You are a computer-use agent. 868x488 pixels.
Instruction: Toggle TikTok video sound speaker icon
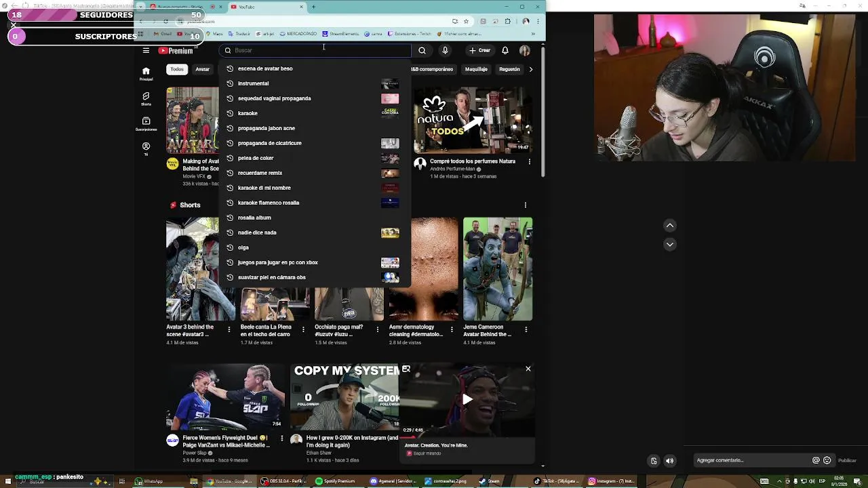pyautogui.click(x=670, y=461)
